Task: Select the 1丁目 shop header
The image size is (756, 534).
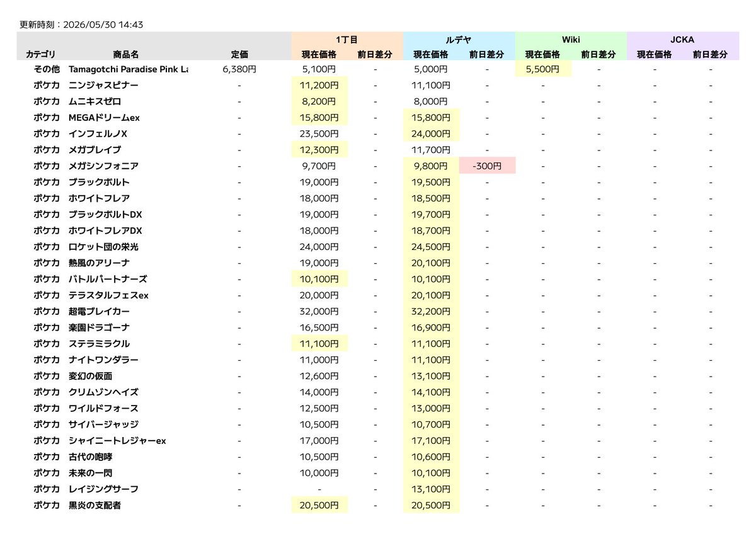Action: pyautogui.click(x=347, y=40)
